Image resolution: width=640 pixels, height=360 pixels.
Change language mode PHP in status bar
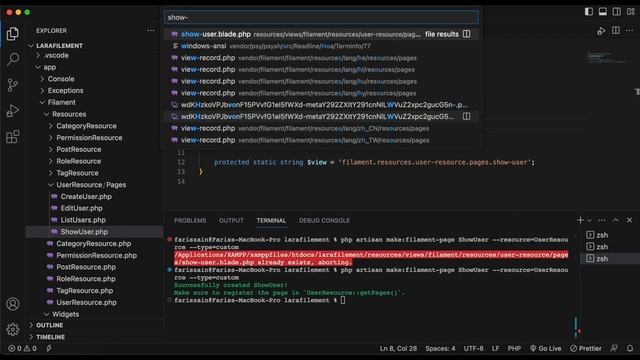tap(514, 349)
